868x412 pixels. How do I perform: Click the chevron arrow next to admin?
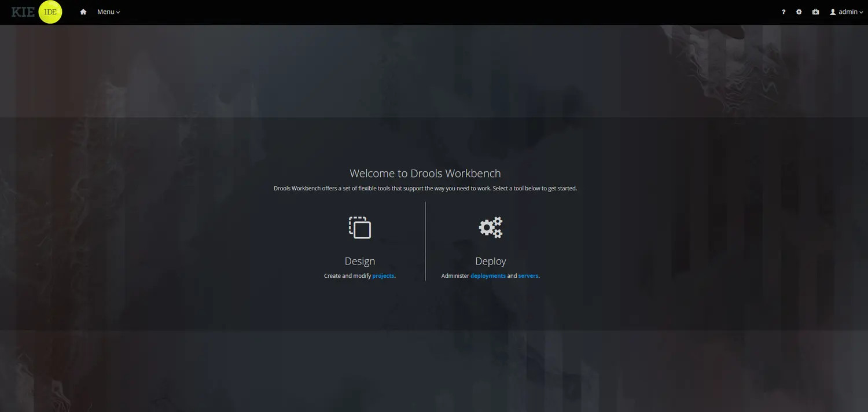(861, 13)
